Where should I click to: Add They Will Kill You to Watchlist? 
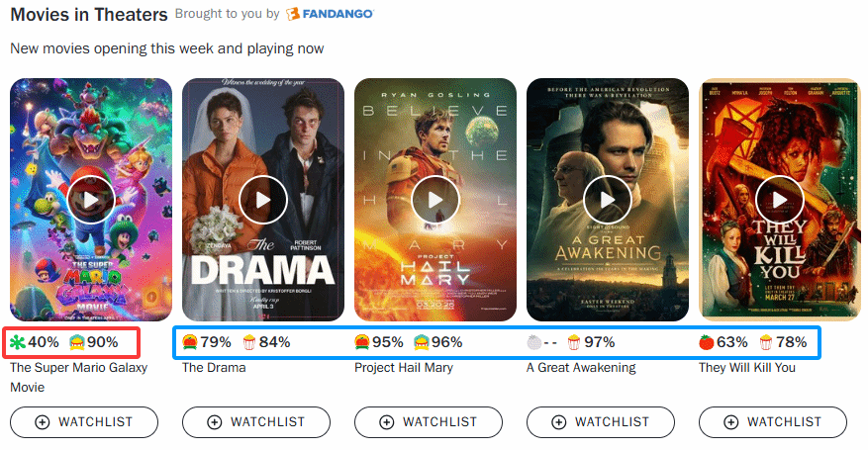click(x=773, y=422)
